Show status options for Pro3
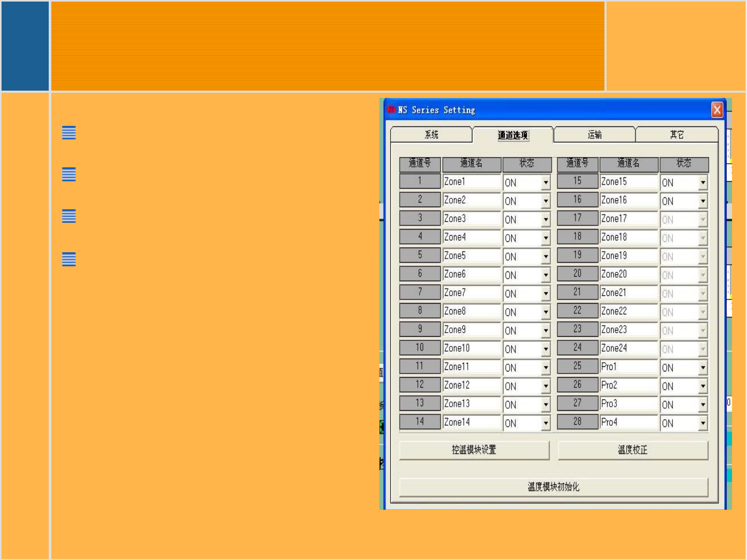Screen dimensions: 747x560 point(703,405)
